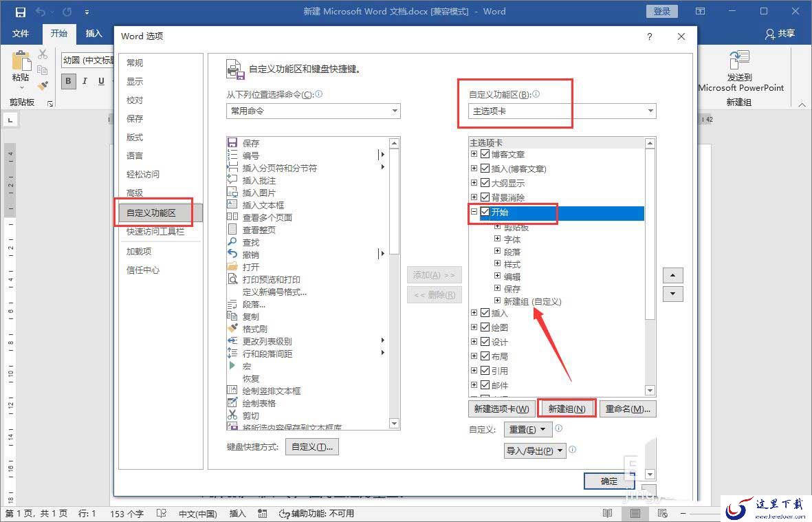Expand the 段落 group node
812x522 pixels.
[x=497, y=251]
